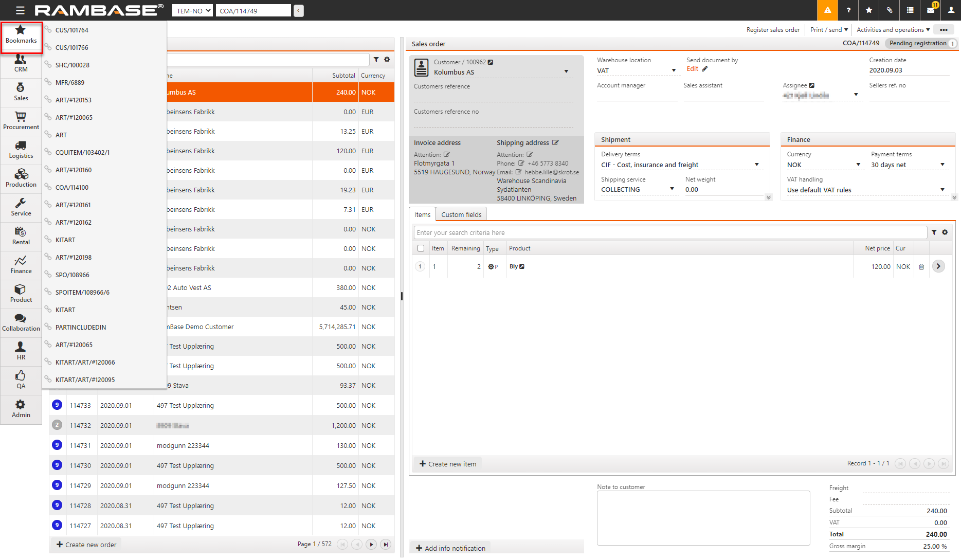The image size is (961, 560).
Task: Open the messages envelope icon
Action: click(931, 10)
